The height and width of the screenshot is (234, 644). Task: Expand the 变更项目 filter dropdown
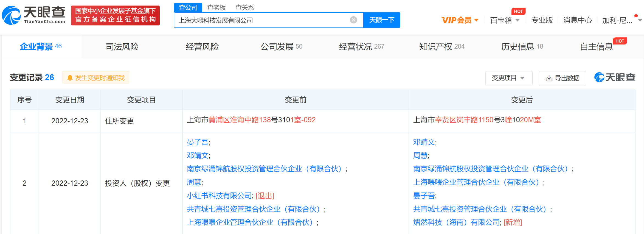click(x=508, y=78)
